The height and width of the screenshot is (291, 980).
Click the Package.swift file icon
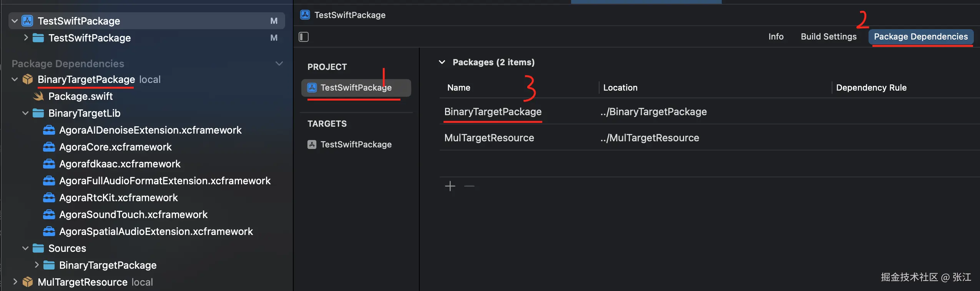pos(38,96)
